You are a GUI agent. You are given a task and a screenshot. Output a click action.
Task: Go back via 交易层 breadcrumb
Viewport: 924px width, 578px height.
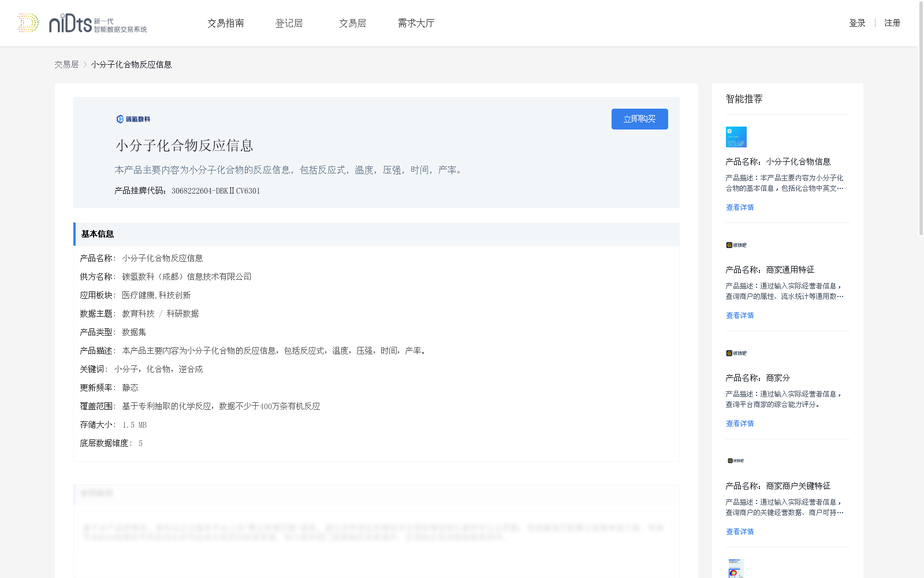(66, 65)
